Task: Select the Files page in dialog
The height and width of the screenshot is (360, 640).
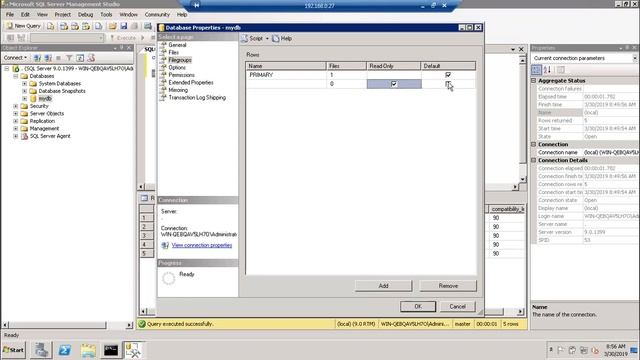Action: pyautogui.click(x=173, y=52)
